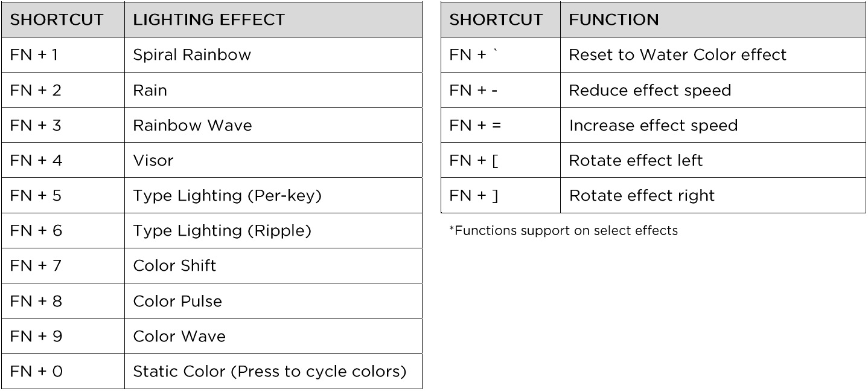Select the 'Reduce effect speed' text
868x391 pixels.
click(649, 90)
